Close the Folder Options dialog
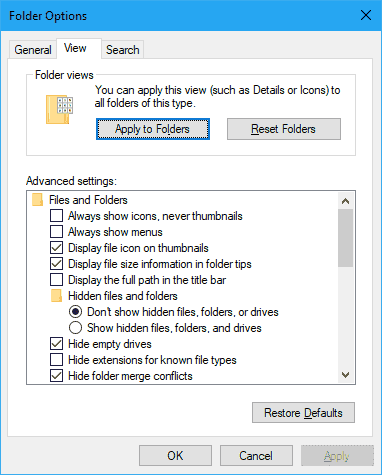The width and height of the screenshot is (382, 475). (x=366, y=15)
